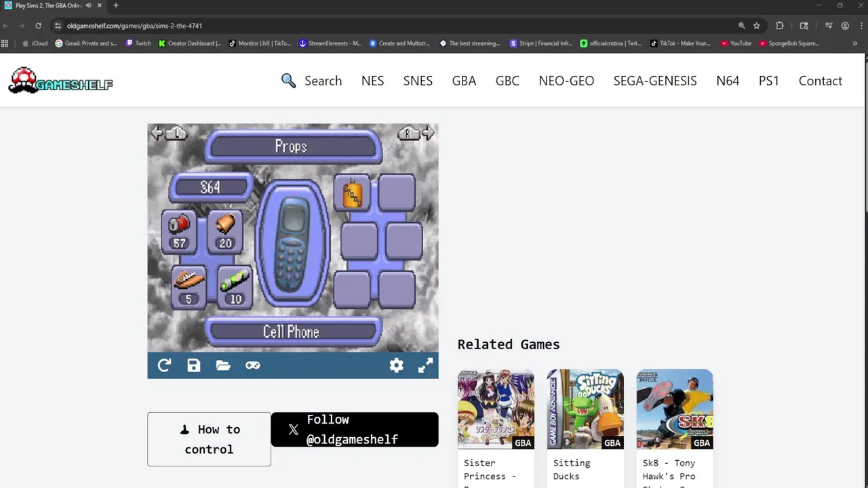
Task: Open the Sitting Ducks game title link
Action: click(572, 470)
